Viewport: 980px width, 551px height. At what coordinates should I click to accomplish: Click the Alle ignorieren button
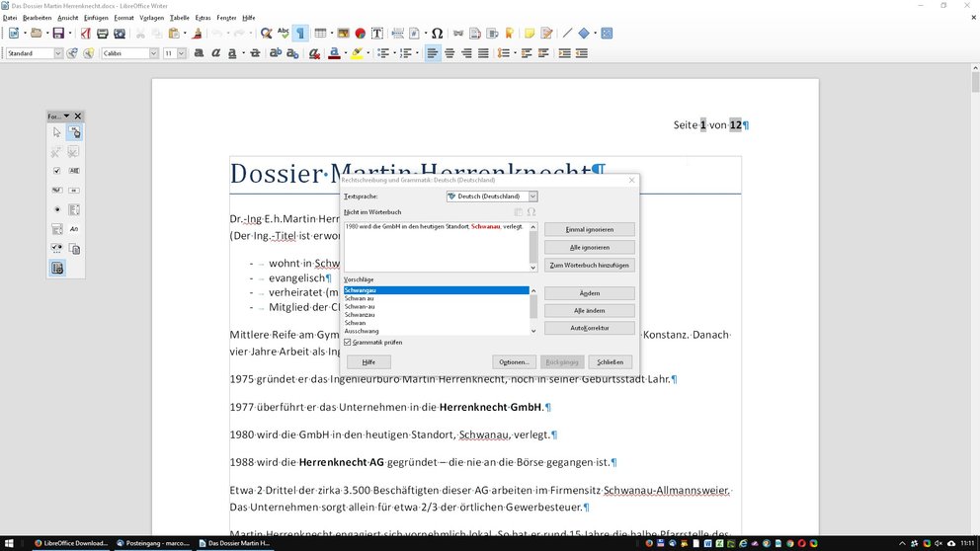[x=590, y=248]
